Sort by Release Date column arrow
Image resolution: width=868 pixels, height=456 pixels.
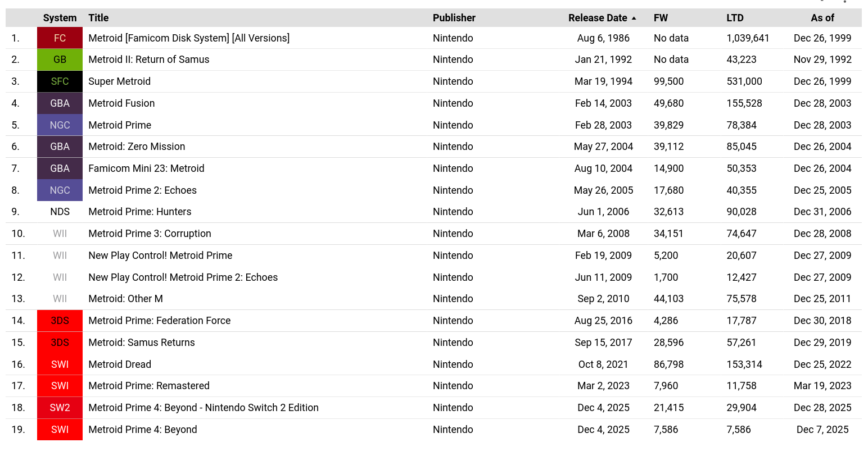(x=634, y=18)
